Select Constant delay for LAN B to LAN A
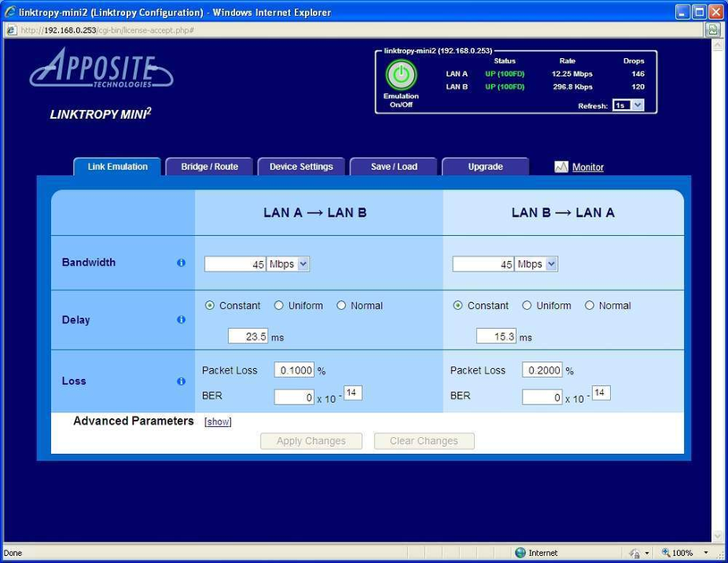This screenshot has height=563, width=728. (x=459, y=305)
